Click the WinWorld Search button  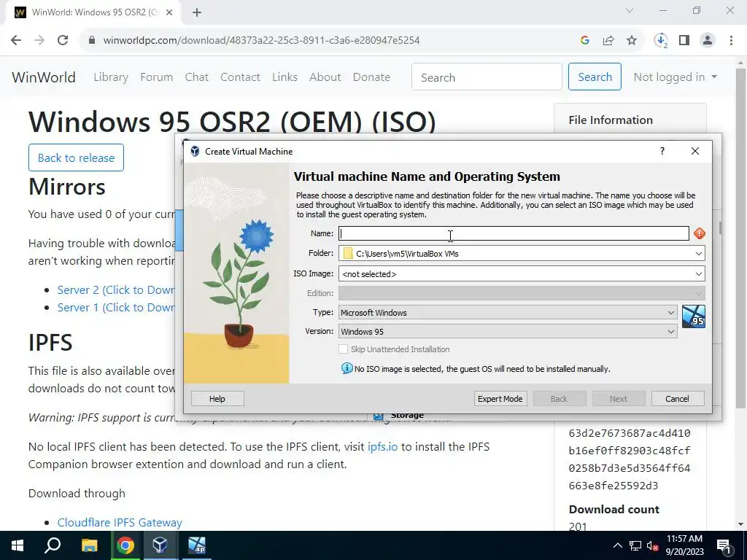[x=595, y=77]
